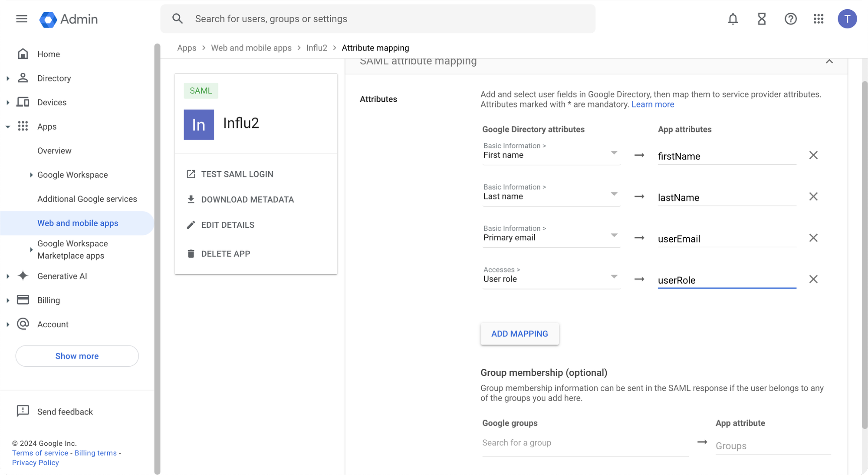The image size is (868, 475).
Task: Expand the Account section arrow
Action: pyautogui.click(x=8, y=324)
